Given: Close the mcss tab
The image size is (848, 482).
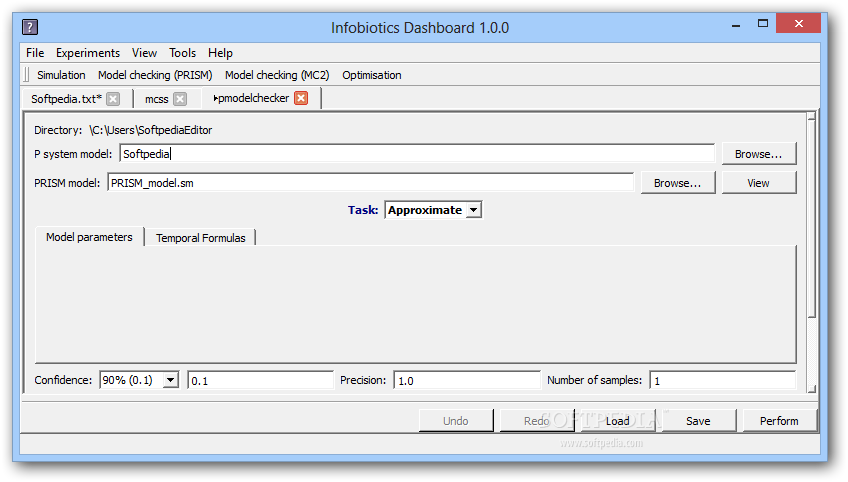Looking at the screenshot, I should click(180, 99).
